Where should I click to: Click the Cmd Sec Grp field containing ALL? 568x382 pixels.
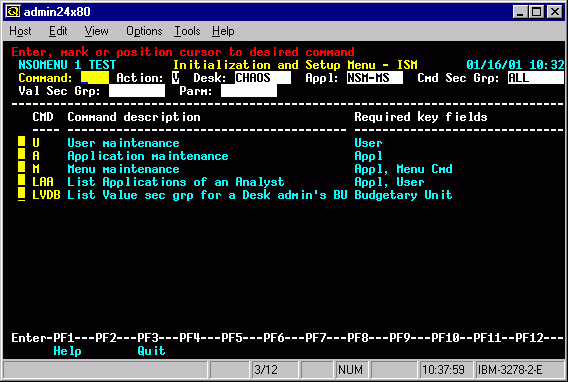[536, 78]
